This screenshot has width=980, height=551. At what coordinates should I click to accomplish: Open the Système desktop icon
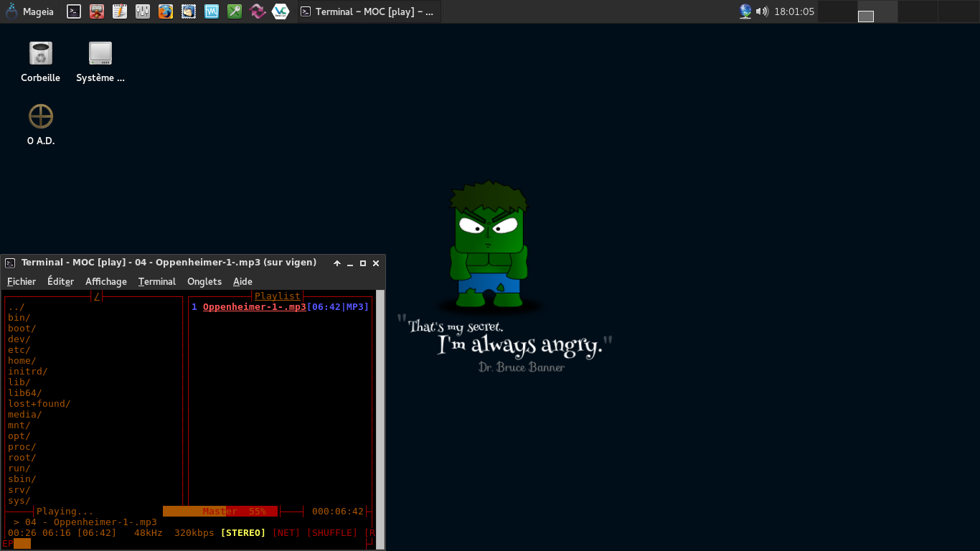click(x=100, y=62)
